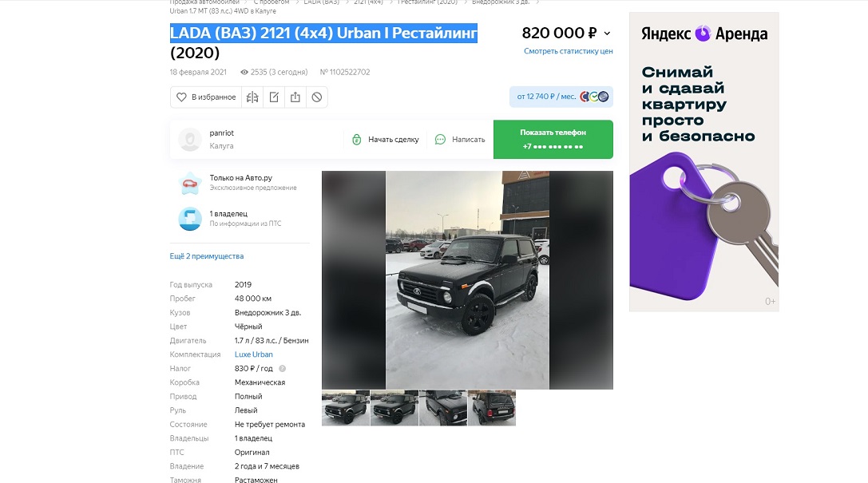Open the main car photo

pyautogui.click(x=467, y=280)
